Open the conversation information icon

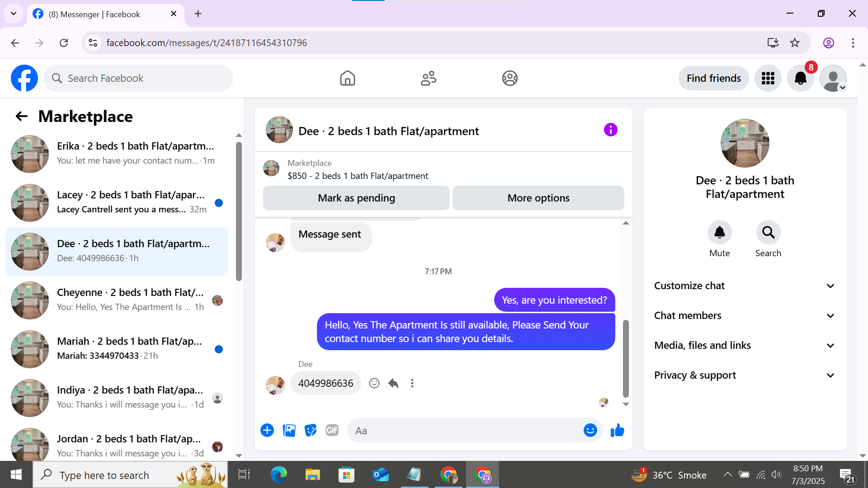click(x=610, y=130)
